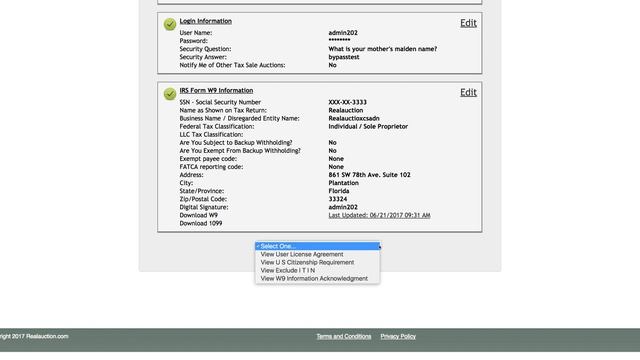Click the Exempt payee code None value

[x=336, y=159]
